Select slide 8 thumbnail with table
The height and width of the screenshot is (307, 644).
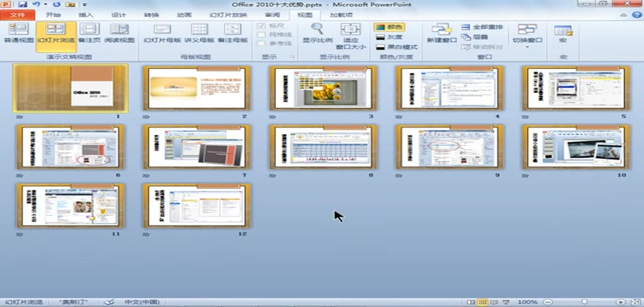tap(324, 147)
